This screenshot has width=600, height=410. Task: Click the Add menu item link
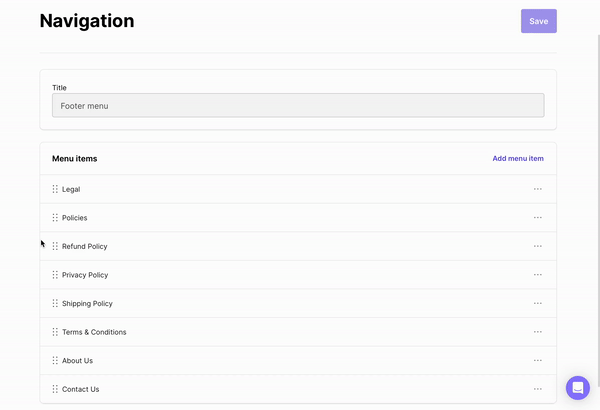pyautogui.click(x=518, y=158)
